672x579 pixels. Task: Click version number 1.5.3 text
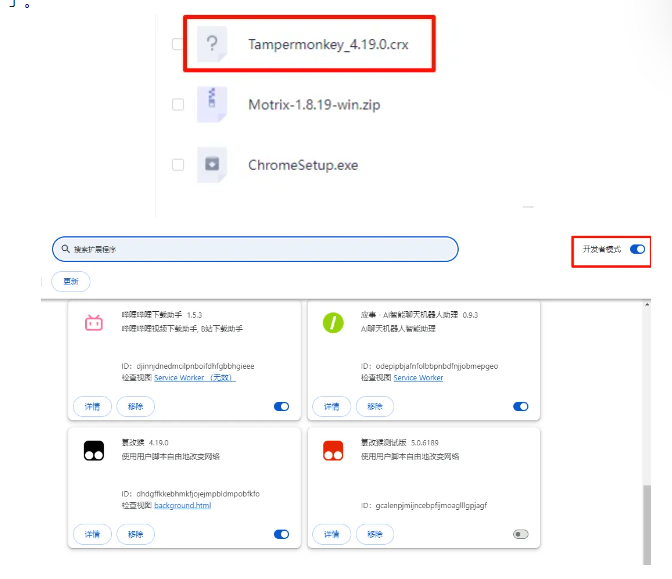194,315
